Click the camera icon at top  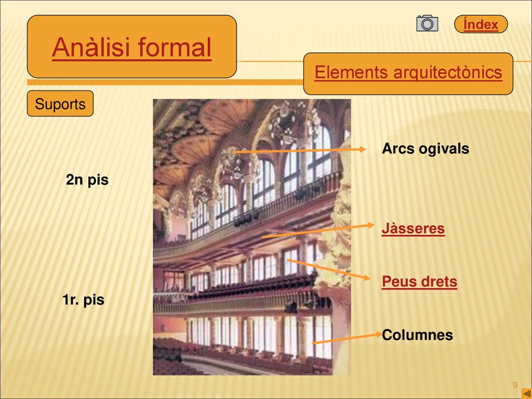(x=427, y=23)
